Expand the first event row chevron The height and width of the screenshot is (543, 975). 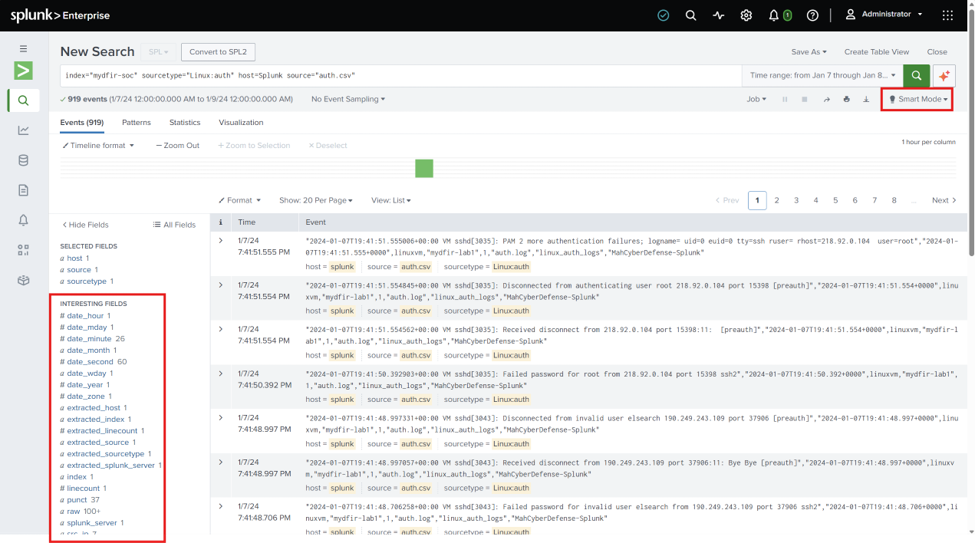click(220, 241)
